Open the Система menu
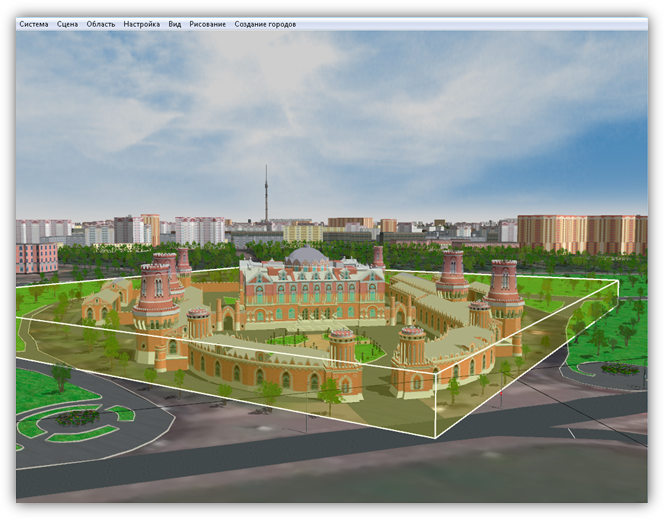The width and height of the screenshot is (664, 520). pyautogui.click(x=33, y=24)
